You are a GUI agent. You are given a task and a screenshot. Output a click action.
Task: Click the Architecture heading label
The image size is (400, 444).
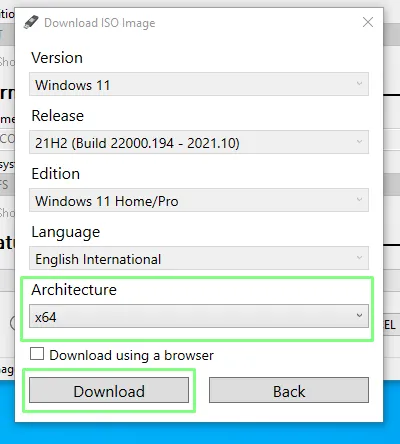pyautogui.click(x=74, y=290)
